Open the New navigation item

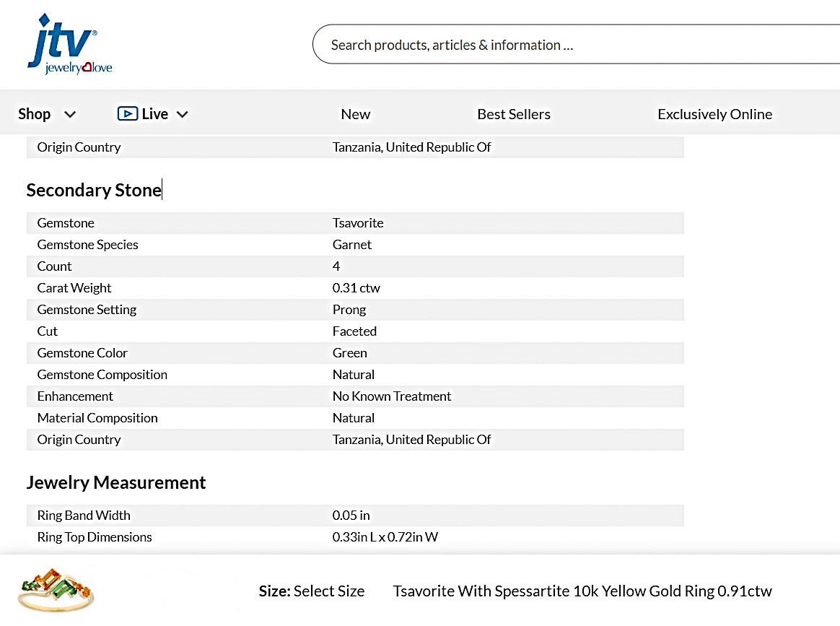tap(356, 114)
